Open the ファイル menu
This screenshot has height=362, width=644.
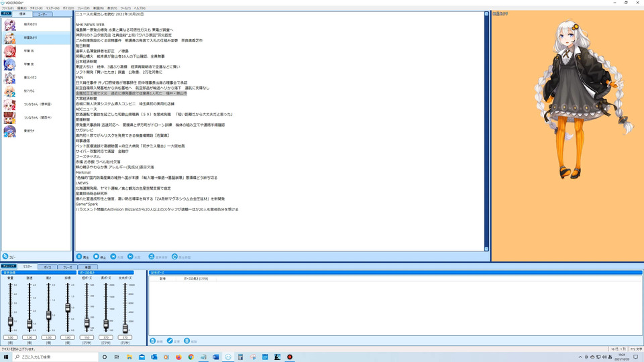click(x=7, y=8)
